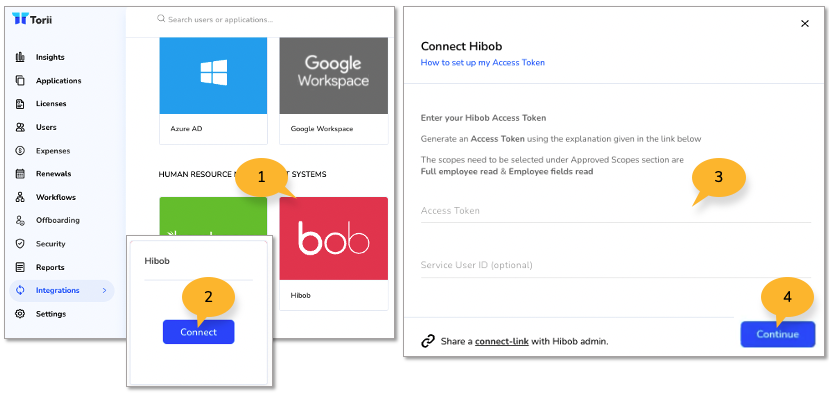Open the Security page

51,244
